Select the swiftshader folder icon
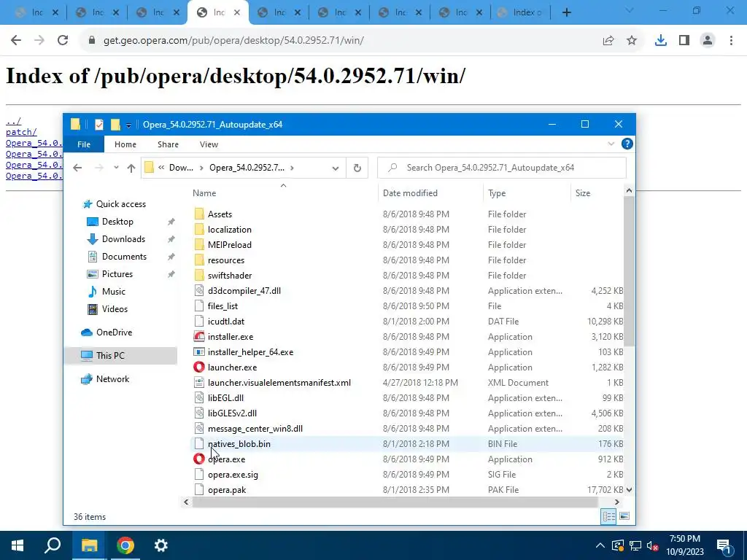 pos(199,275)
